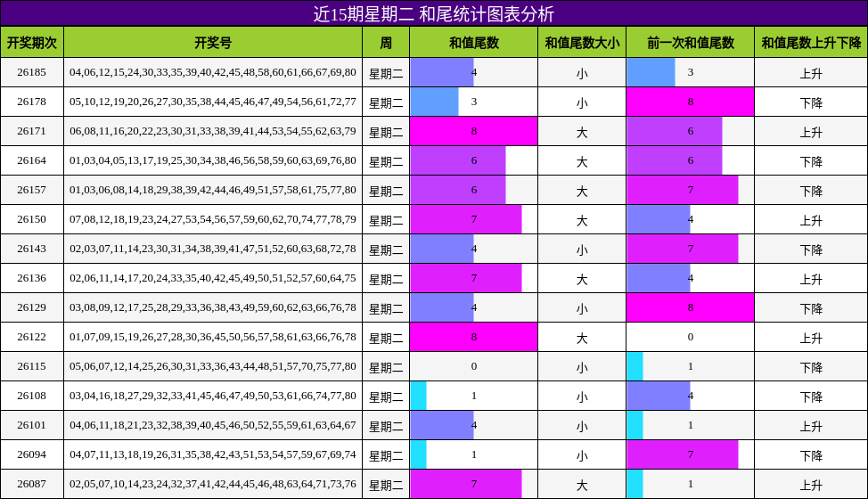Click 下降 trend cell in row 26094

coord(811,454)
